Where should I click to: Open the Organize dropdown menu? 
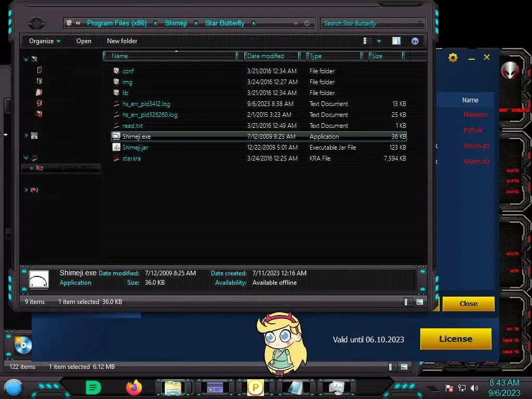(x=45, y=41)
